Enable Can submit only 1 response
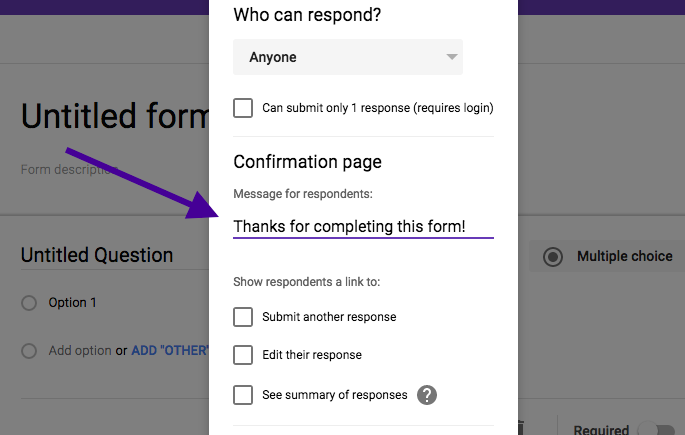685x435 pixels. 243,108
